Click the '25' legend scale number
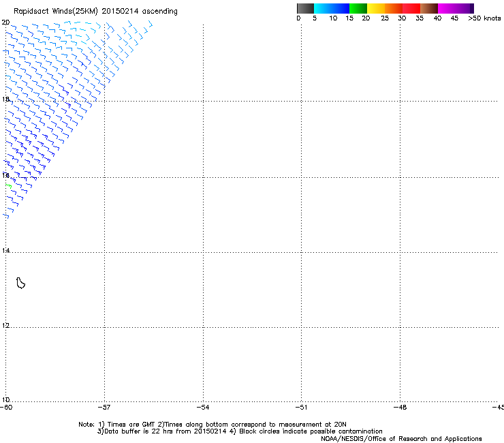The height and width of the screenshot is (443, 504). (385, 18)
